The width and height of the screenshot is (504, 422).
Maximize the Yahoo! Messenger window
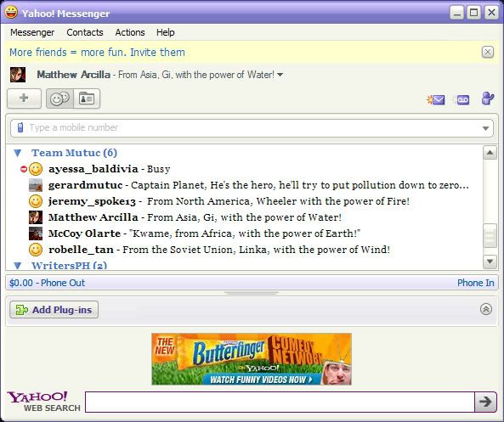coord(473,13)
